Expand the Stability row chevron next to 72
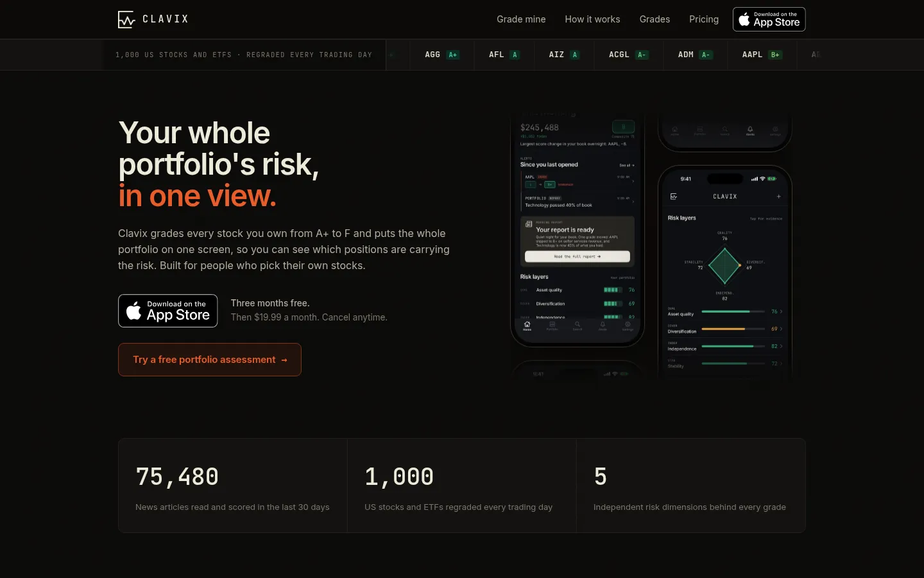The height and width of the screenshot is (578, 924). click(x=781, y=363)
